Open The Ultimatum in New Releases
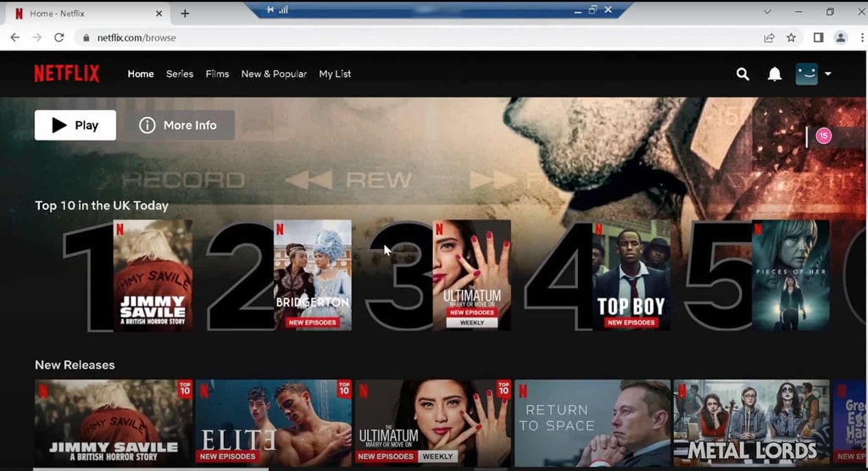This screenshot has width=868, height=471. [433, 423]
